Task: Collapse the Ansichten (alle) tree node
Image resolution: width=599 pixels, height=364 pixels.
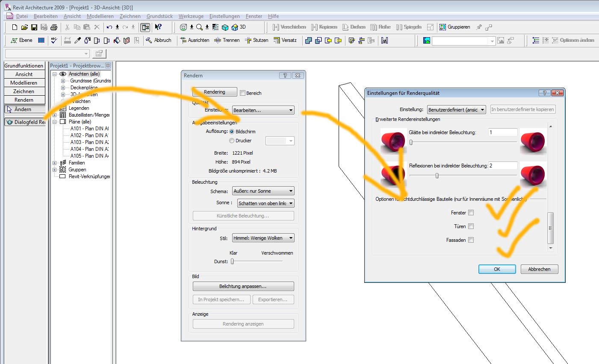Action: pos(55,74)
